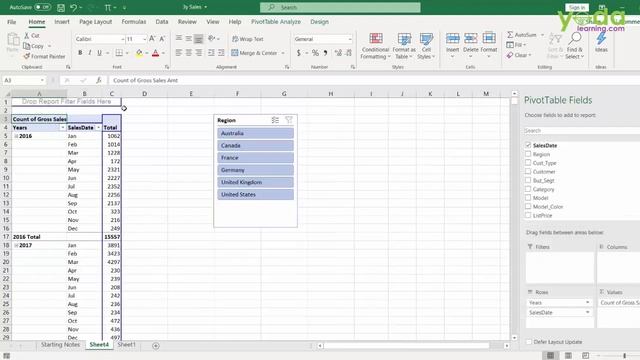
Task: Apply the red font color swatch
Action: [156, 53]
